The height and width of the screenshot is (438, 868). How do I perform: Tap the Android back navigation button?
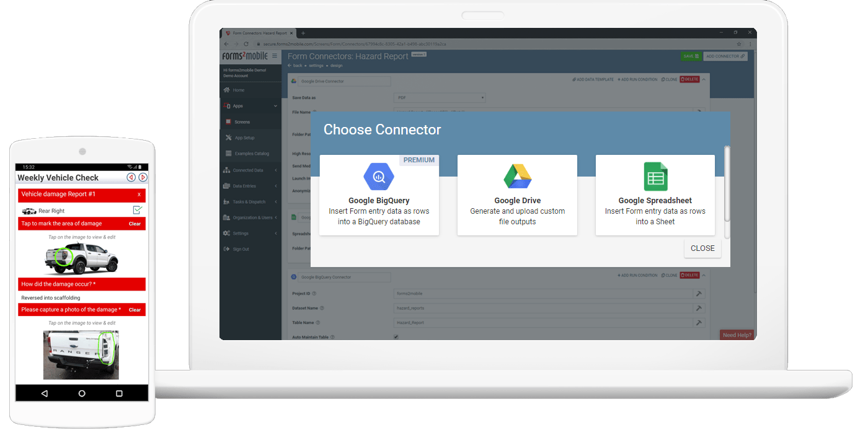pyautogui.click(x=44, y=393)
